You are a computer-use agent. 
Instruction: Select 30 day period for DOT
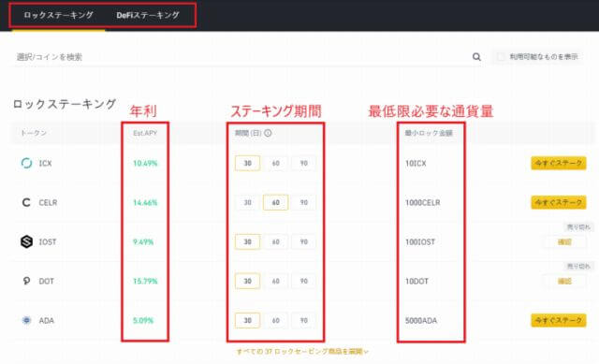pyautogui.click(x=247, y=281)
